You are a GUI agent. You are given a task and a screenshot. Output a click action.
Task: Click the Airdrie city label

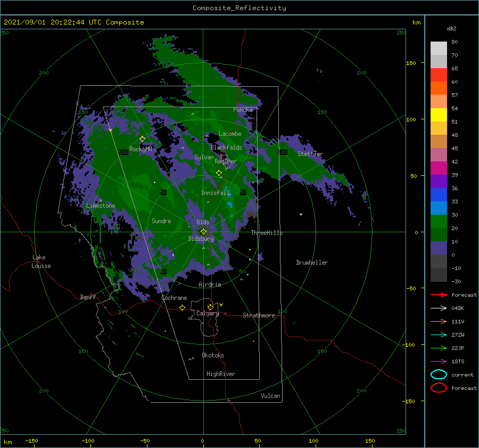tap(210, 284)
